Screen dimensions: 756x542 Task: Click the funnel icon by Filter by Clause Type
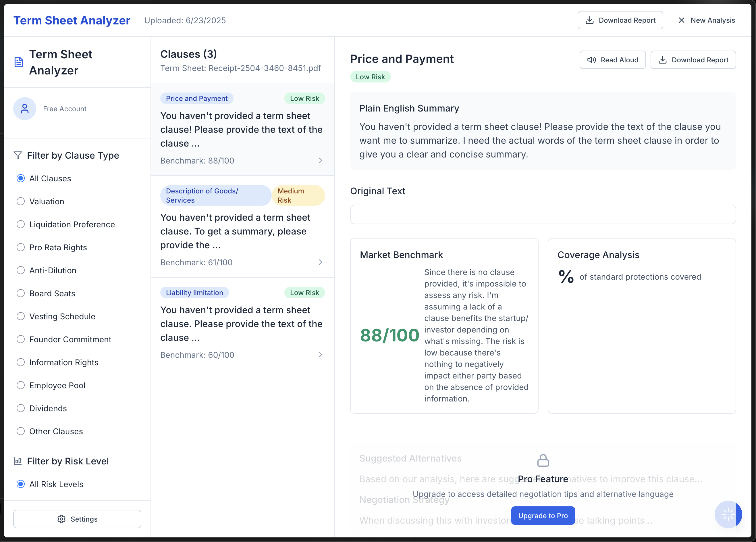(18, 155)
